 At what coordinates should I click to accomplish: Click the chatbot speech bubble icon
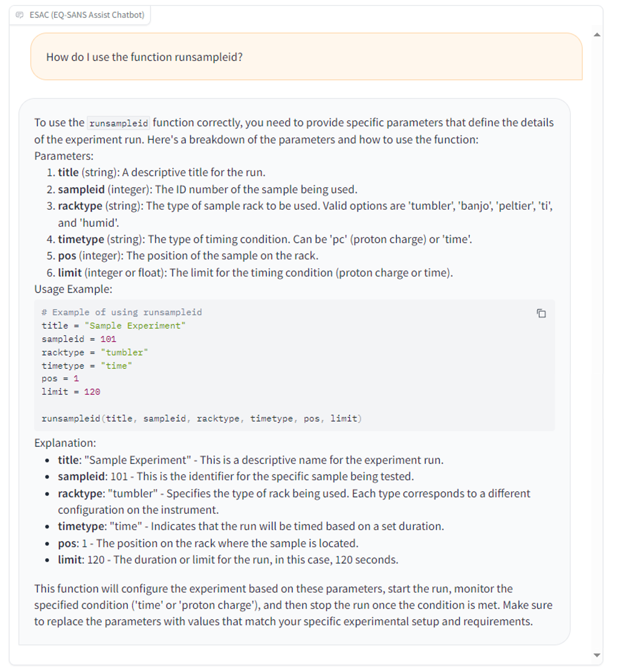click(20, 15)
